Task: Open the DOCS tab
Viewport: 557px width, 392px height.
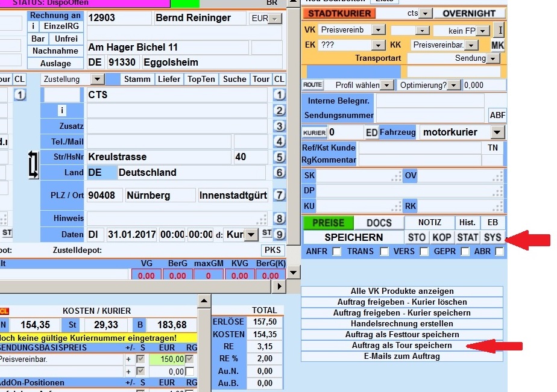Action: click(379, 223)
